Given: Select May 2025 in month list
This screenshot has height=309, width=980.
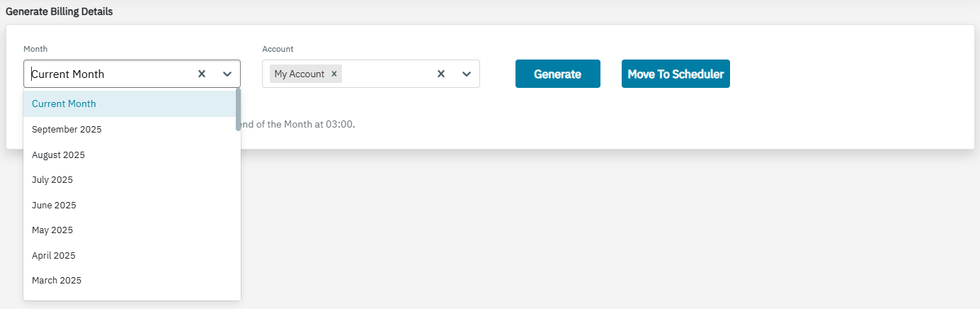Looking at the screenshot, I should pos(52,230).
